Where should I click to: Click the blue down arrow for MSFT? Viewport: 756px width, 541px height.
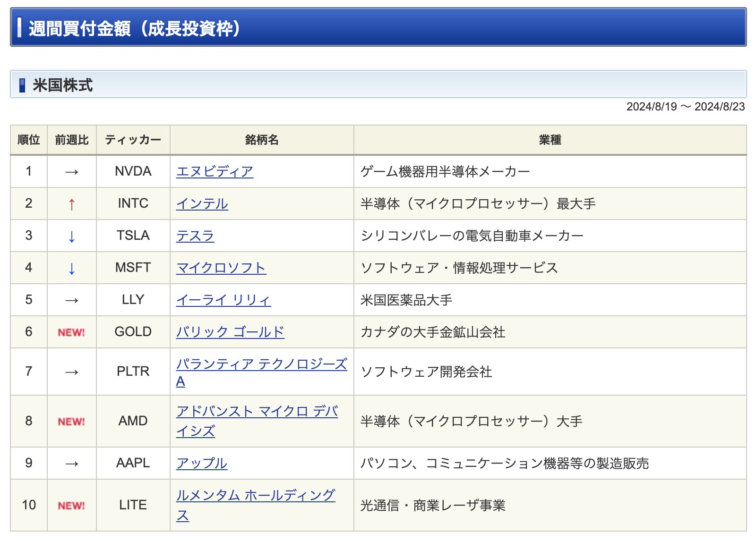pos(71,268)
